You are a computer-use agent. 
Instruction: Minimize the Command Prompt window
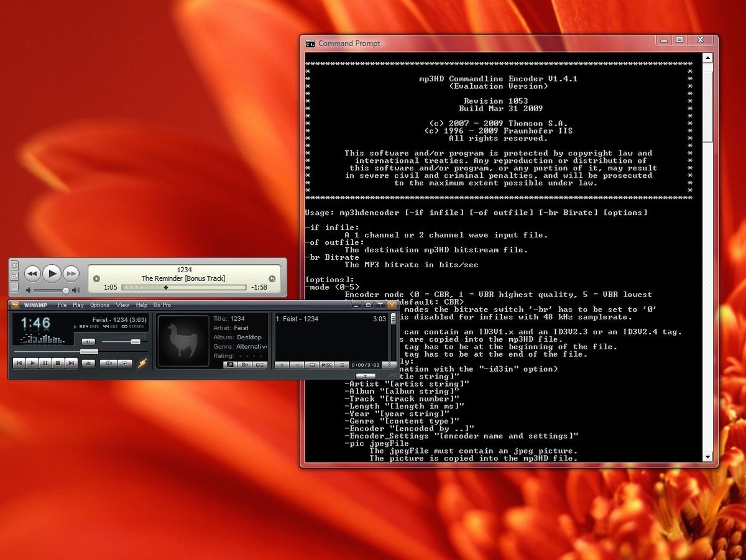pos(665,40)
